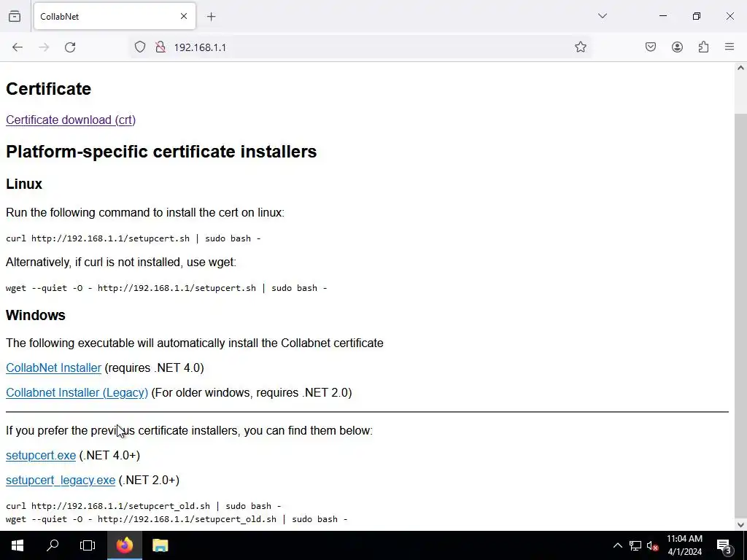Viewport: 747px width, 560px height.
Task: View connection not secure lock icon
Action: [x=160, y=47]
